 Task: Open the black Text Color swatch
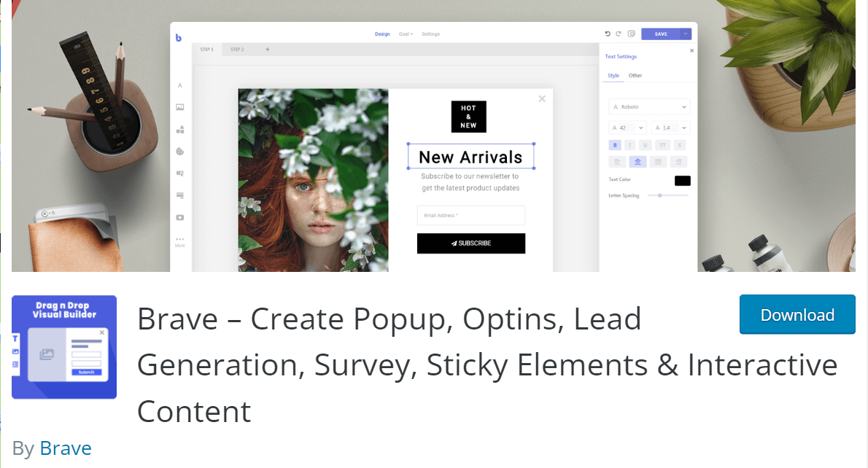(683, 180)
